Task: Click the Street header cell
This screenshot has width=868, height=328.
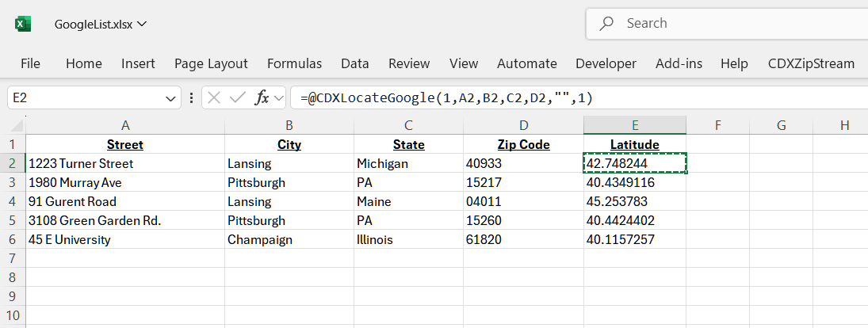Action: [x=125, y=145]
